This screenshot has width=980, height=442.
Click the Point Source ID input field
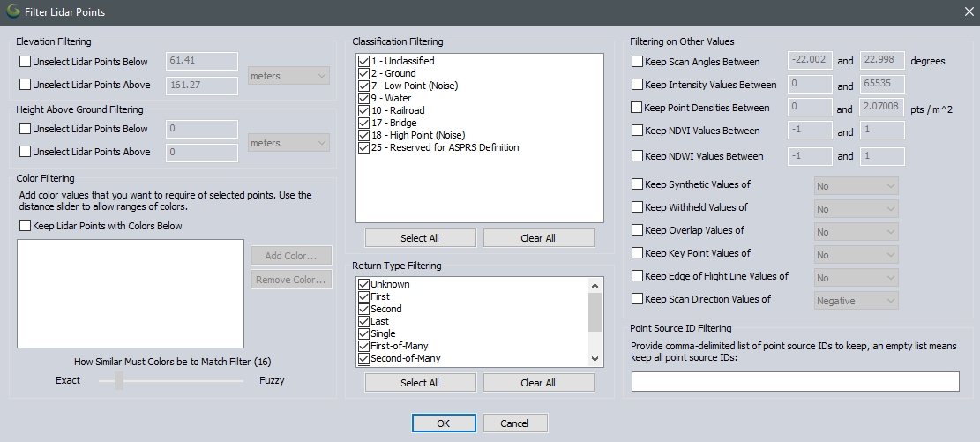point(795,381)
